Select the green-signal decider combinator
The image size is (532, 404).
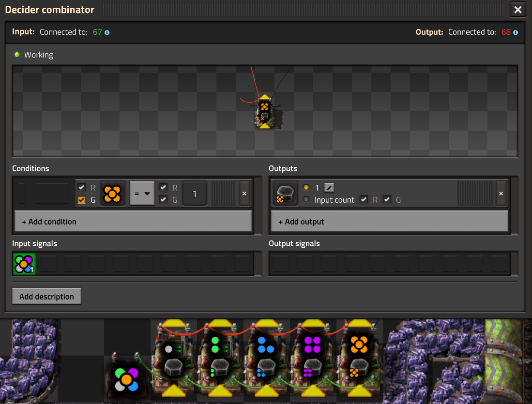[x=220, y=358]
